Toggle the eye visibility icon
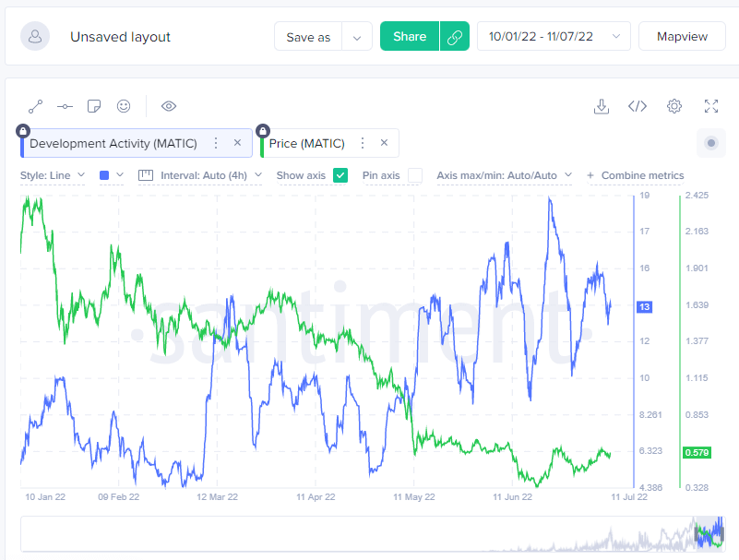Image resolution: width=739 pixels, height=560 pixels. (169, 106)
